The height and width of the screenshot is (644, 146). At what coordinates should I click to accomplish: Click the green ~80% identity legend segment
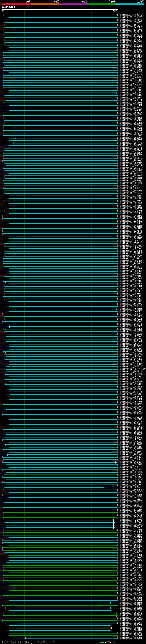tap(101, 4)
